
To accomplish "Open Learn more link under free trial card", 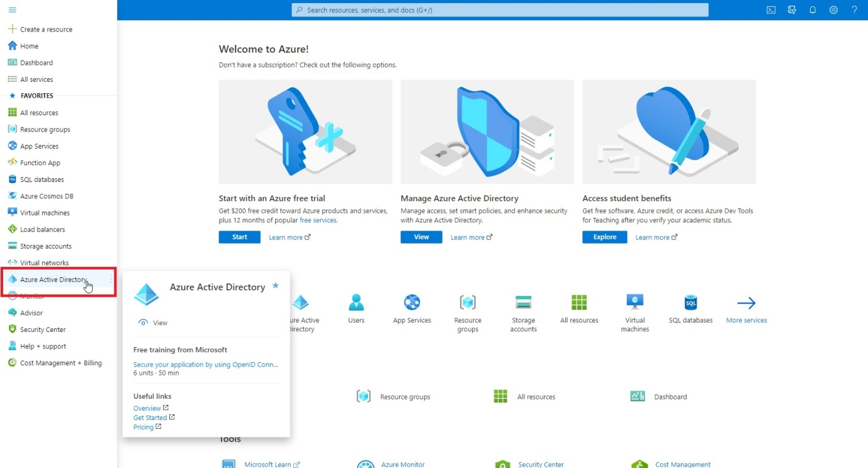I will coord(290,237).
